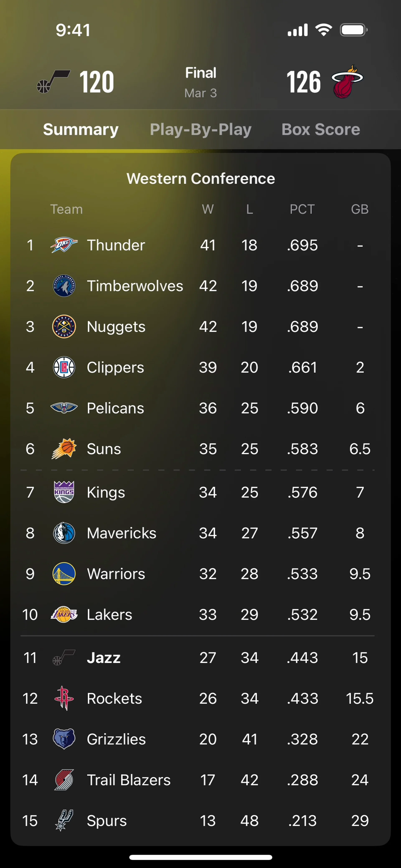
Task: Tap the Western Conference heading
Action: [x=201, y=179]
